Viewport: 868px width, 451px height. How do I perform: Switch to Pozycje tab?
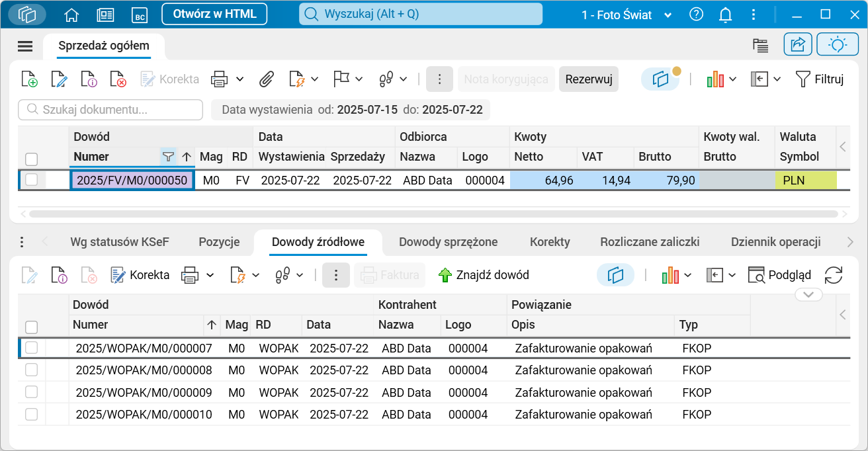pyautogui.click(x=219, y=242)
